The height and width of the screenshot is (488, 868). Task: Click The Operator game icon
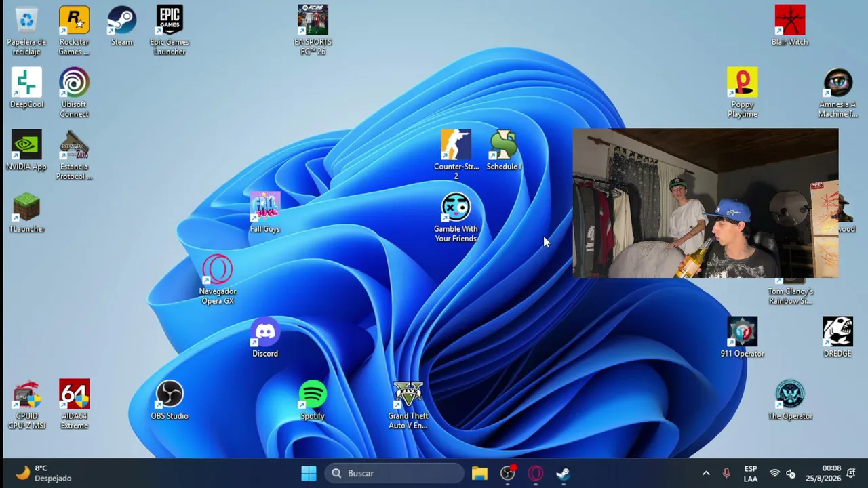tap(790, 401)
